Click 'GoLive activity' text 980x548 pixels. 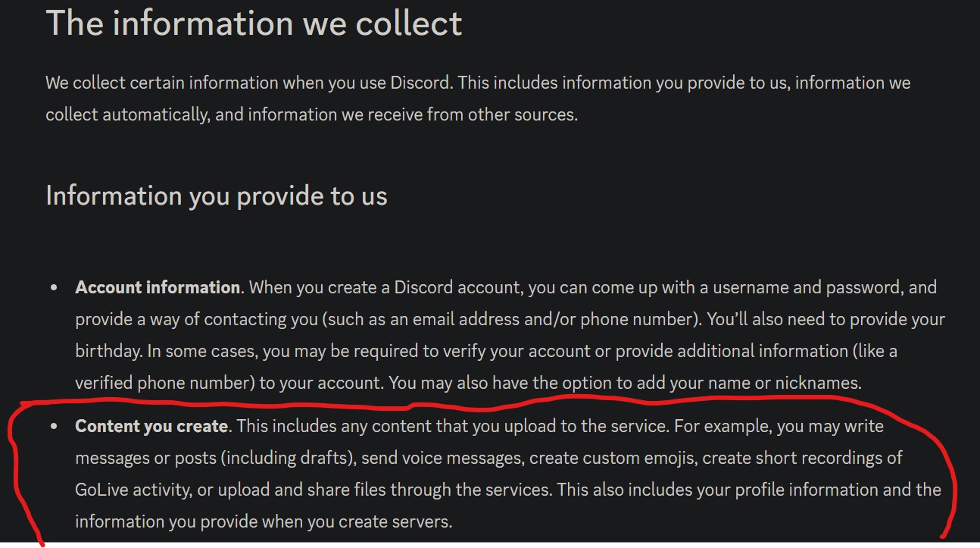(x=133, y=490)
